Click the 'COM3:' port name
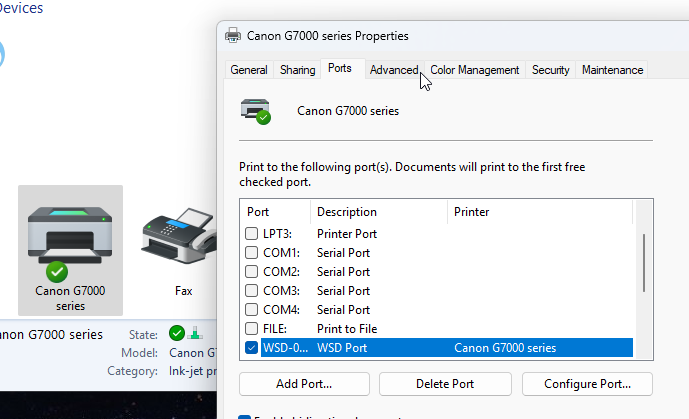The height and width of the screenshot is (419, 689). click(x=281, y=291)
